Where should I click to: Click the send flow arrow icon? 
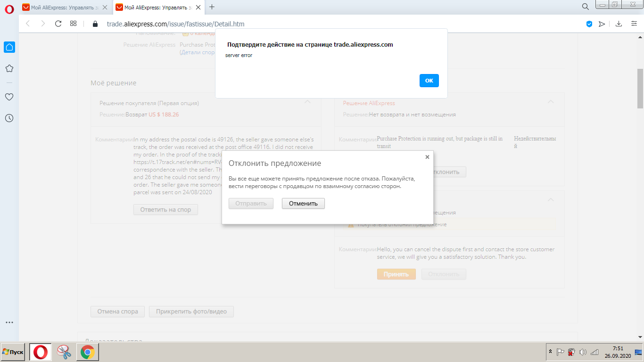pyautogui.click(x=602, y=24)
